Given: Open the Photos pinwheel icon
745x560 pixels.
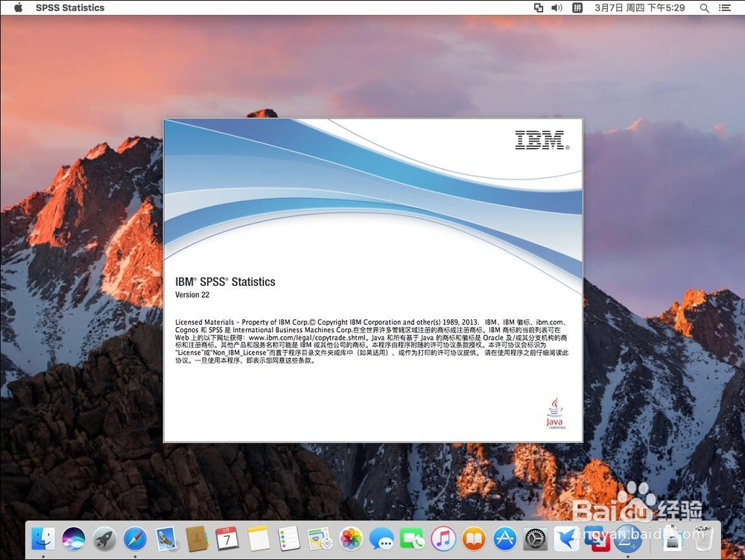Looking at the screenshot, I should 351,539.
